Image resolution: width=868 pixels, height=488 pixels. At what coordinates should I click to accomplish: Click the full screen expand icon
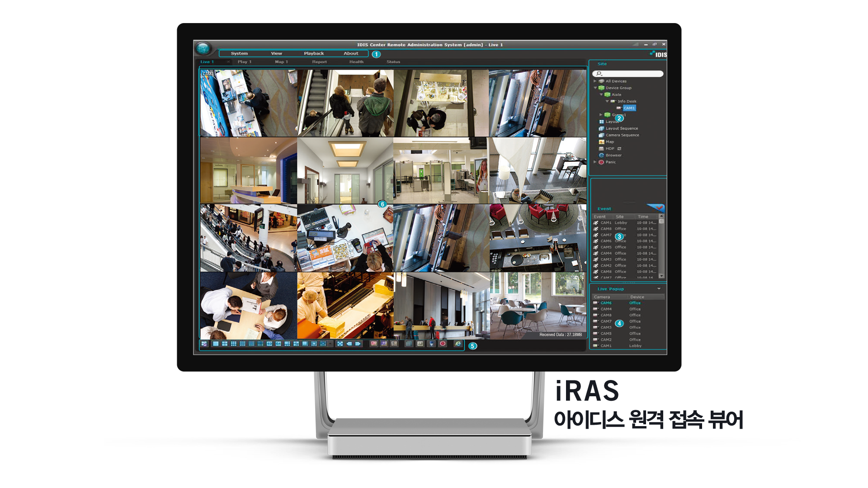tap(340, 344)
